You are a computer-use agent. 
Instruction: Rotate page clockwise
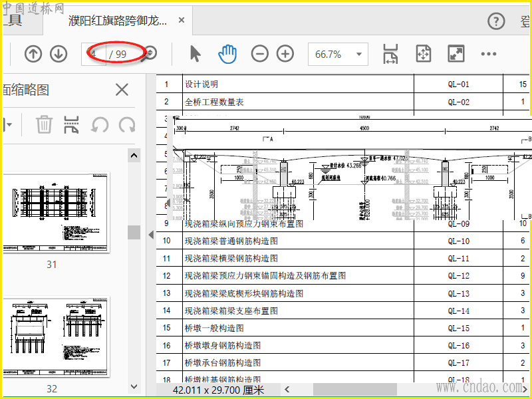pos(127,124)
